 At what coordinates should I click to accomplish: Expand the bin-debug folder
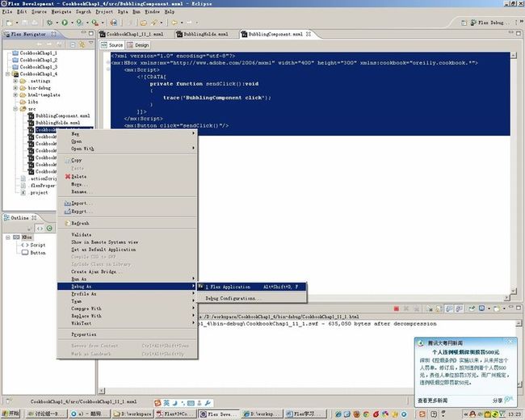[15, 88]
